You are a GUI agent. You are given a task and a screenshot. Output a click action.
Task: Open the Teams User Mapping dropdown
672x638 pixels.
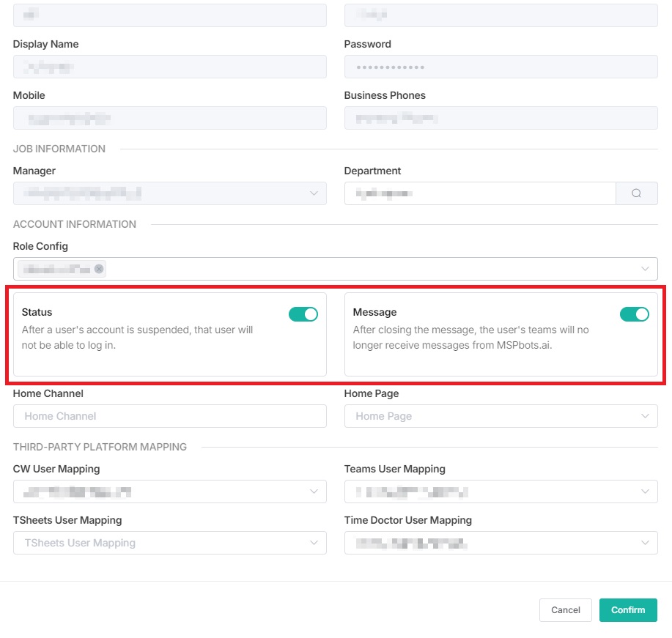tap(645, 492)
